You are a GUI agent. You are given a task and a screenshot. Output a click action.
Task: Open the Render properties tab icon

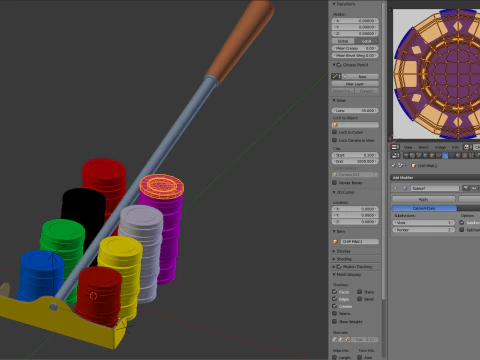[x=406, y=156]
